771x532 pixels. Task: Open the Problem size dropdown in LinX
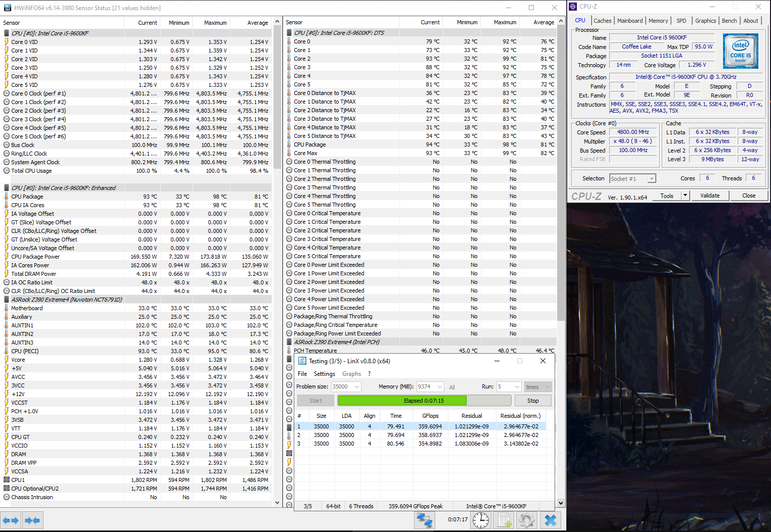pyautogui.click(x=357, y=386)
